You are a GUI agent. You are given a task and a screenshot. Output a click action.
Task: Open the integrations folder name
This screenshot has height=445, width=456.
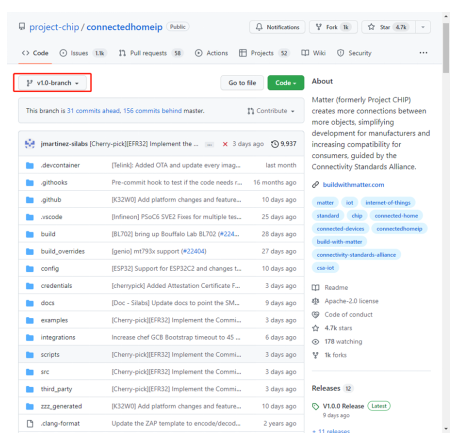tap(58, 338)
